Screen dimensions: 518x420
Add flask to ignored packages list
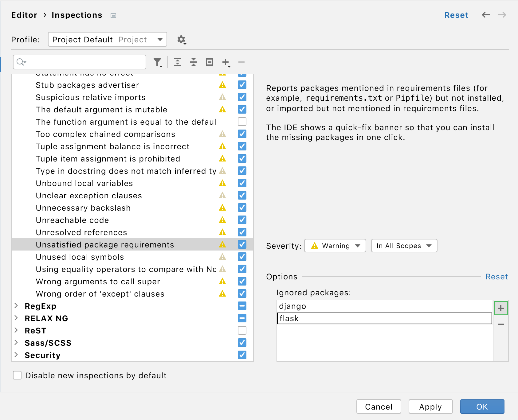[x=501, y=308]
